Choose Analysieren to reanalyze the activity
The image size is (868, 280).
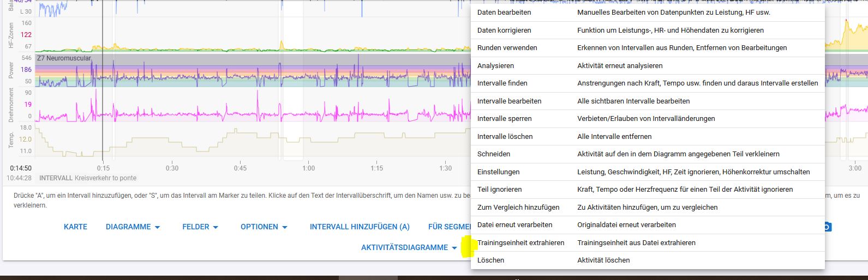(648, 66)
